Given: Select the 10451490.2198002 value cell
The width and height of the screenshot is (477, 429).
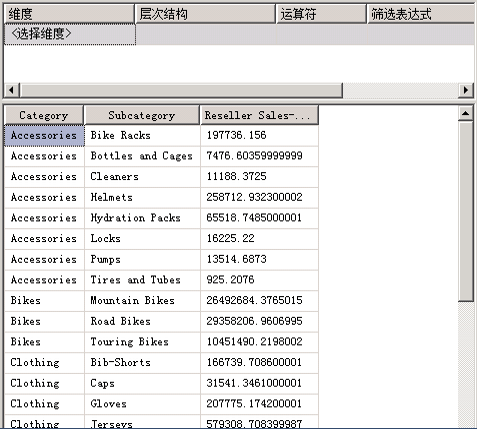Looking at the screenshot, I should (x=259, y=342).
